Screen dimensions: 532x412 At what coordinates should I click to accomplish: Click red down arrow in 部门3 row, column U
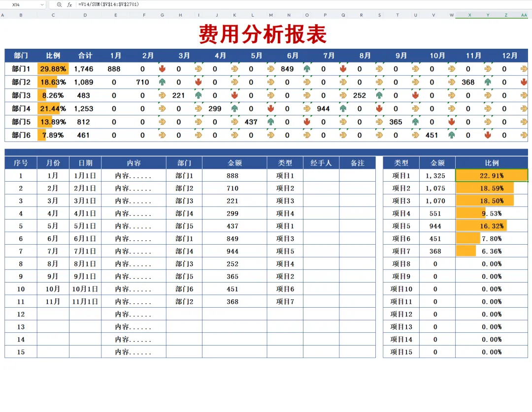point(415,95)
